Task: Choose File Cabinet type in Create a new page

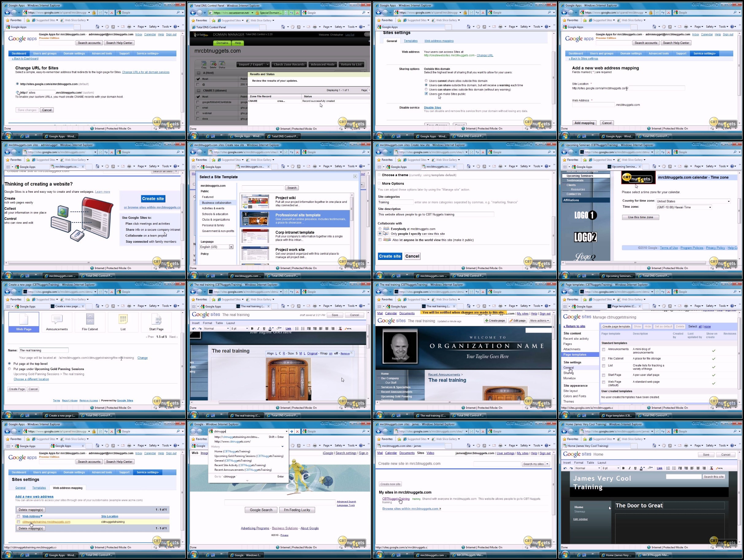Action: 90,322
